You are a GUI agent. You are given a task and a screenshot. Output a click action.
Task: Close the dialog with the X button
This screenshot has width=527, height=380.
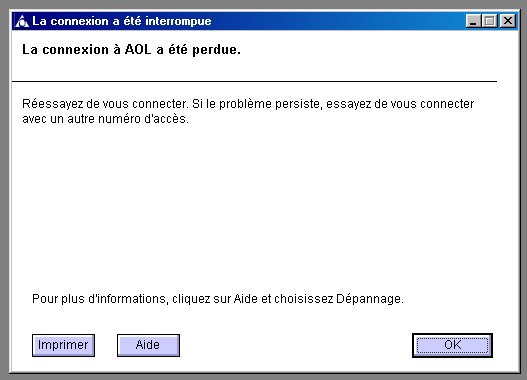tap(508, 21)
